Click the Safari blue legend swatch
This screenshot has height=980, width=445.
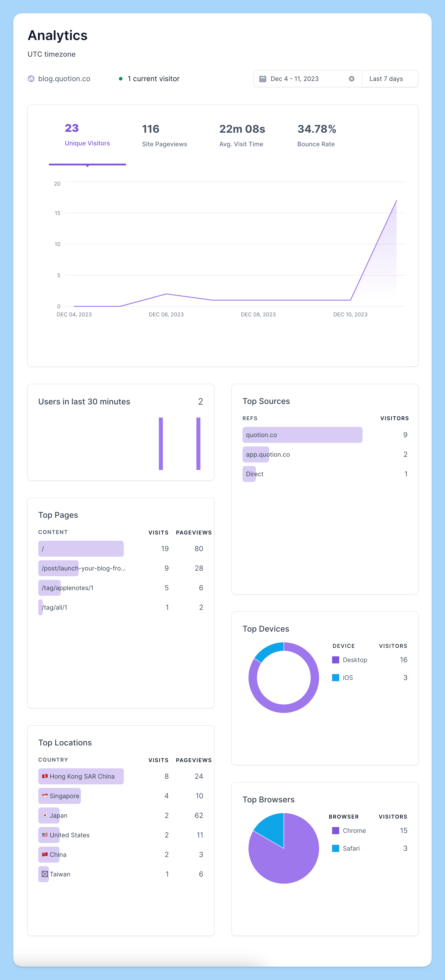coord(335,848)
